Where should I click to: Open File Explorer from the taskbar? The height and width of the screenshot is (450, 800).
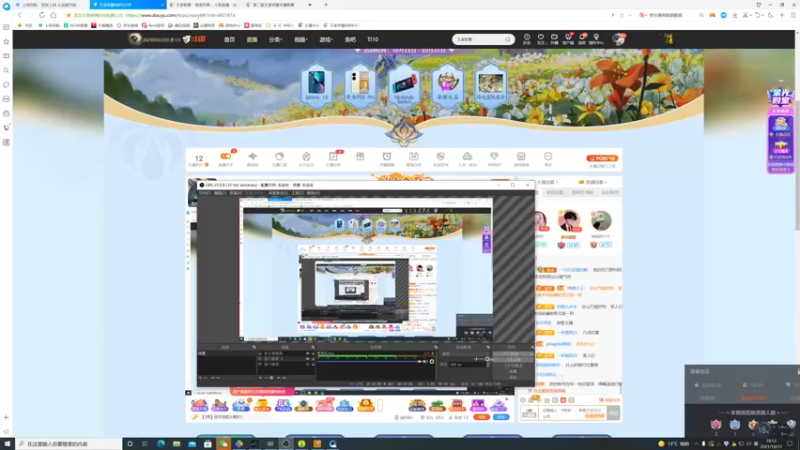pyautogui.click(x=177, y=444)
